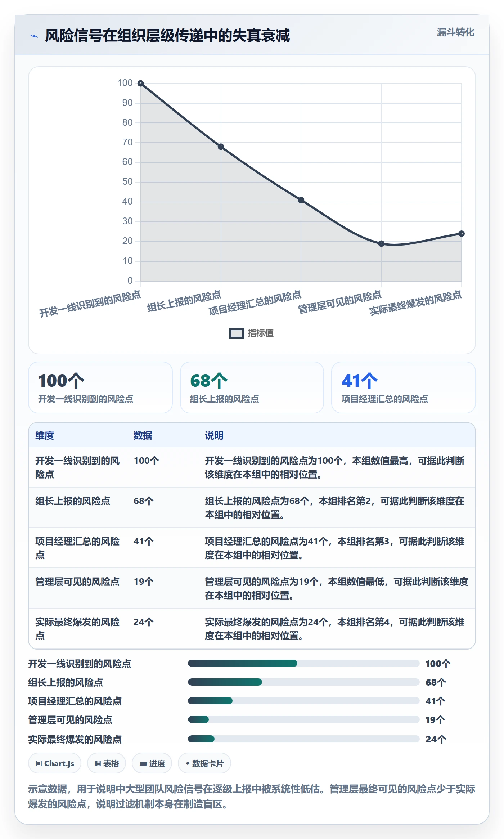
Task: Click the 说明 column header
Action: click(x=214, y=435)
